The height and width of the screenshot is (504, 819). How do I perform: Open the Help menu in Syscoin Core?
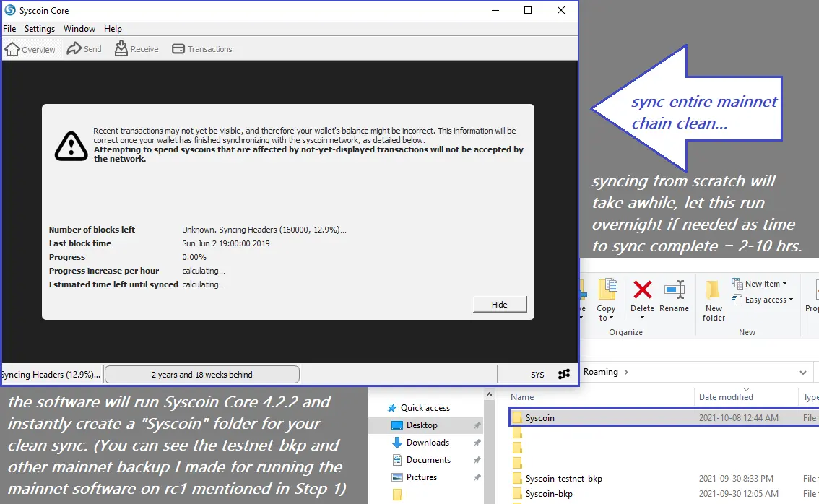point(113,29)
